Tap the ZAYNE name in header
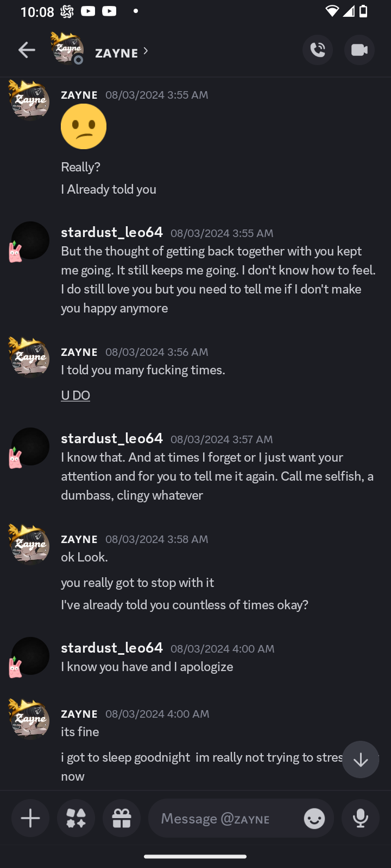Screen dimensions: 391x868 (x=116, y=53)
